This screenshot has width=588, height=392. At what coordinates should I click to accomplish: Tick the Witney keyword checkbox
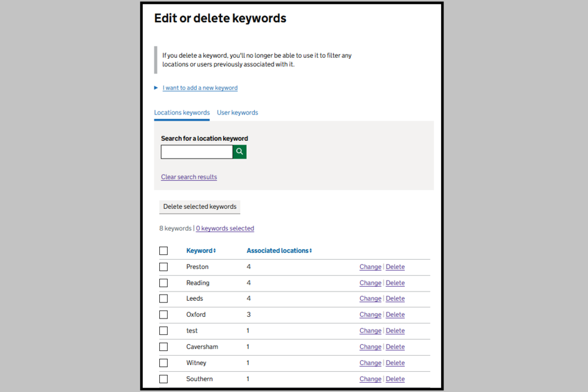pyautogui.click(x=164, y=363)
